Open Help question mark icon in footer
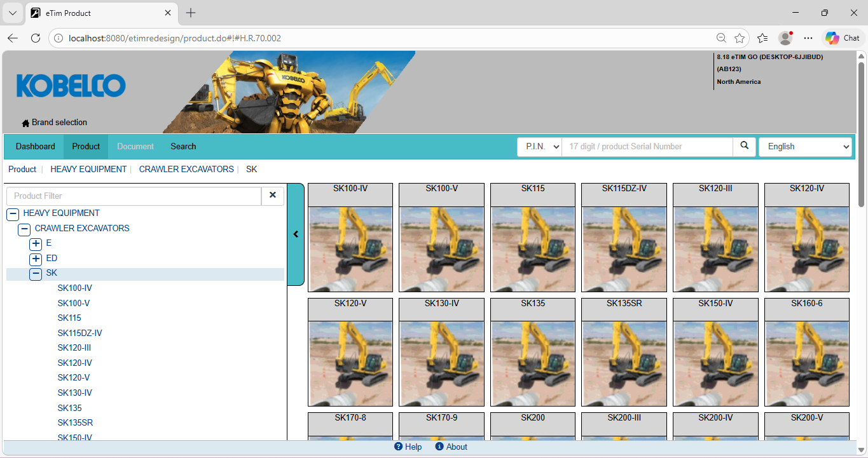This screenshot has height=458, width=868. coord(399,447)
